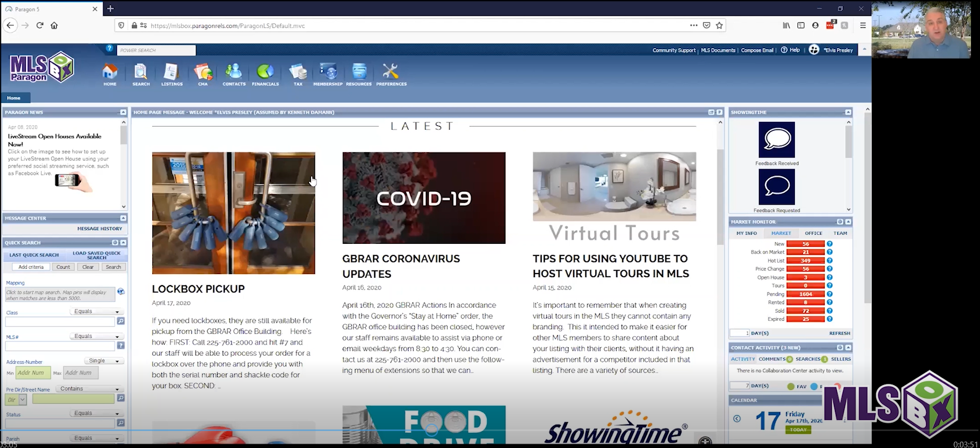980x448 pixels.
Task: Open the CMA toolbar icon
Action: tap(203, 75)
